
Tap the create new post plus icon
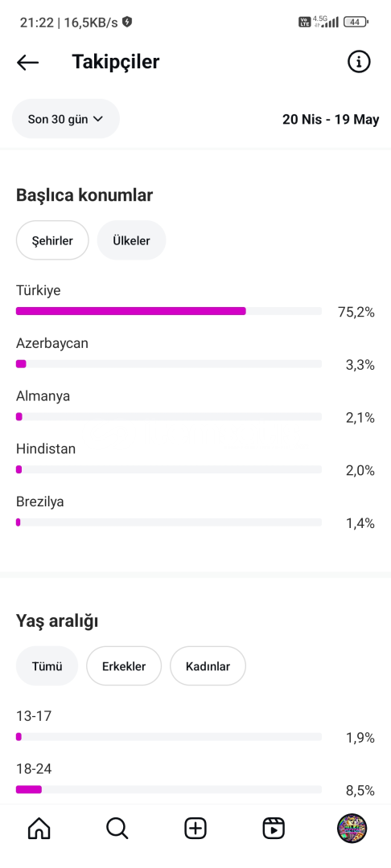point(195,829)
